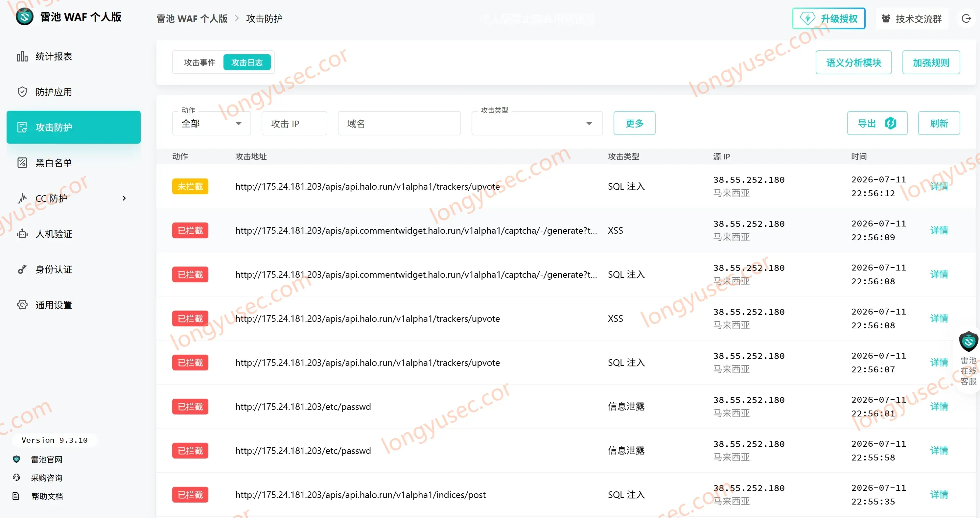
Task: Open the 身份认证 key icon
Action: pos(22,269)
